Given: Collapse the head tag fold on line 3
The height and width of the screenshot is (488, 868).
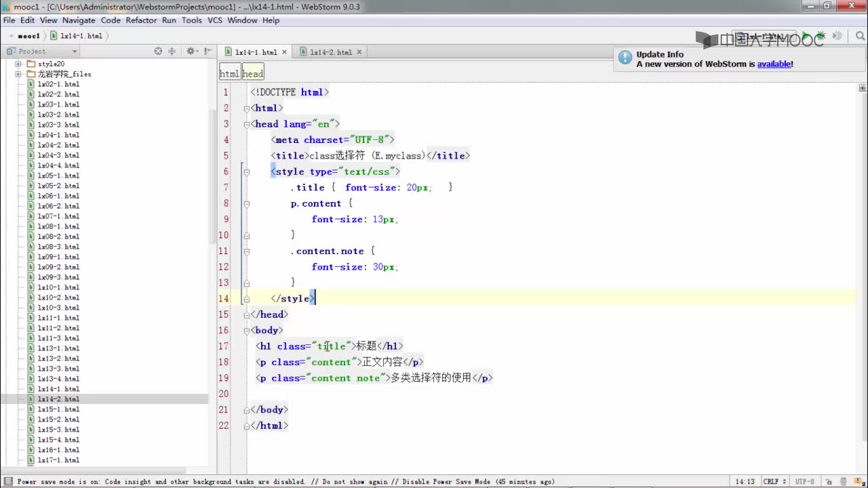Looking at the screenshot, I should (246, 124).
